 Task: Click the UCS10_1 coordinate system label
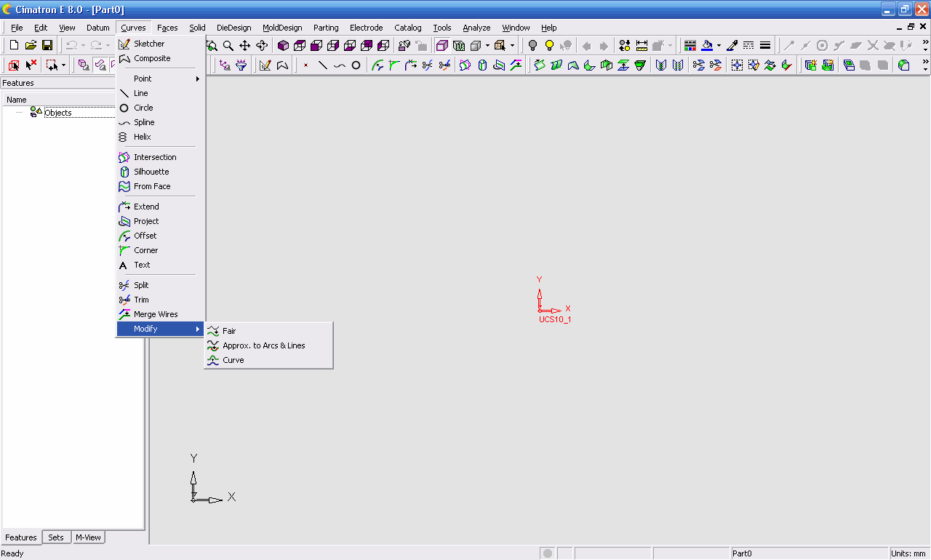click(x=554, y=319)
